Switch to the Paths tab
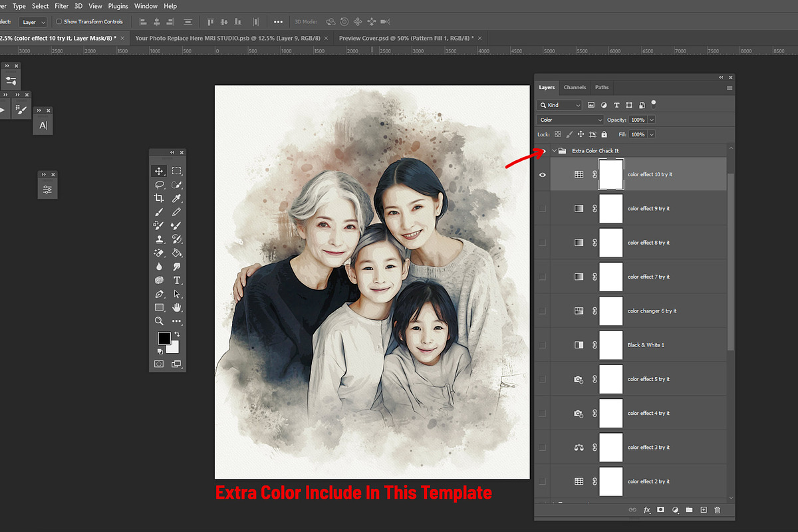798x532 pixels. pos(602,88)
